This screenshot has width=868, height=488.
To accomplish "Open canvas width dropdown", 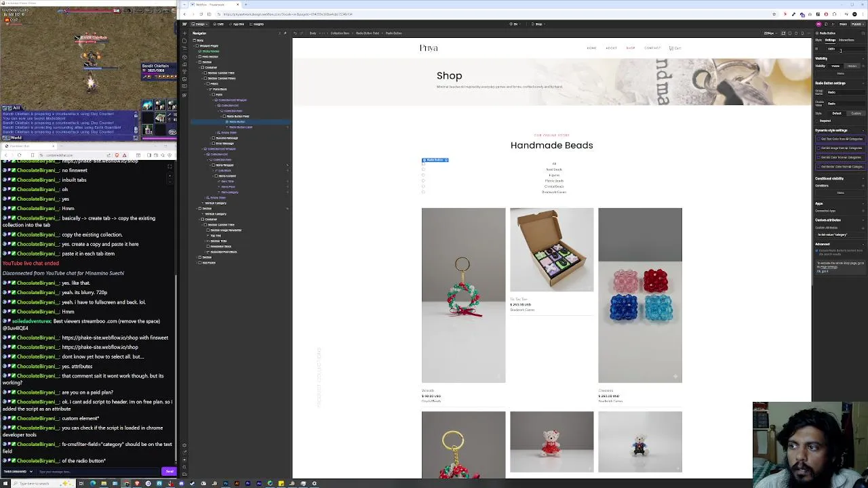I will point(770,33).
